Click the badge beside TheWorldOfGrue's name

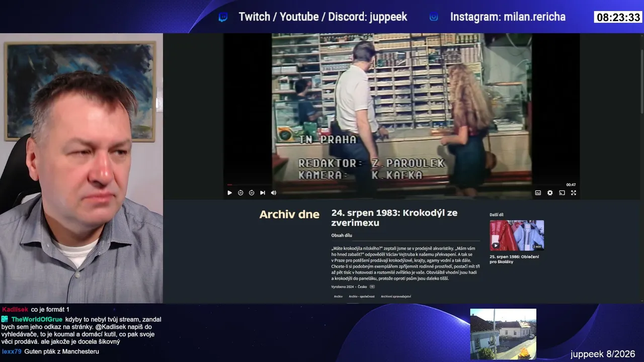[5, 319]
